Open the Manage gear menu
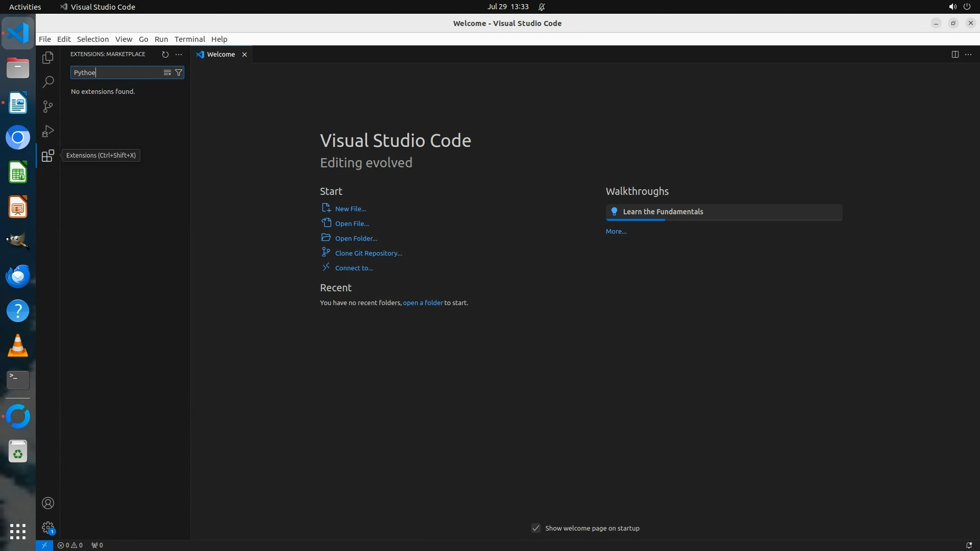 pyautogui.click(x=48, y=528)
